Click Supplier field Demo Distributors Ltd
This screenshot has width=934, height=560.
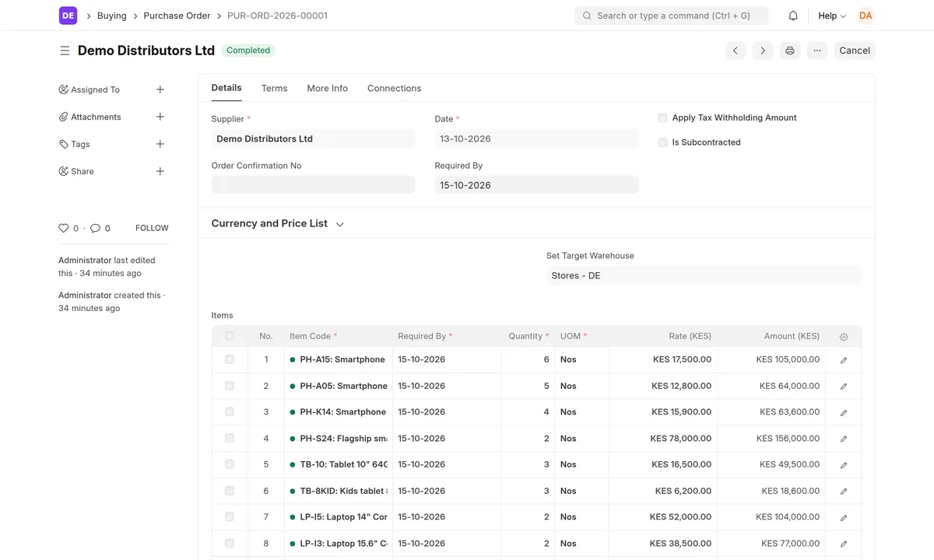coord(314,139)
